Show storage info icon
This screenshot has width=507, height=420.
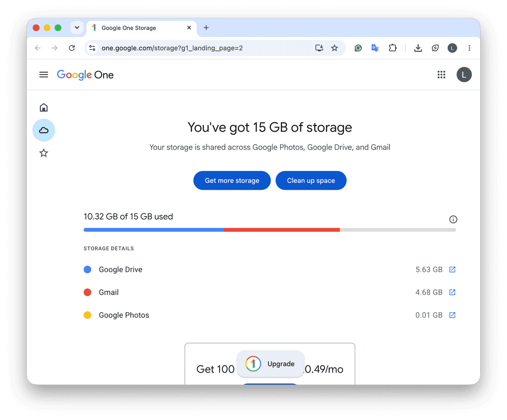click(x=453, y=220)
